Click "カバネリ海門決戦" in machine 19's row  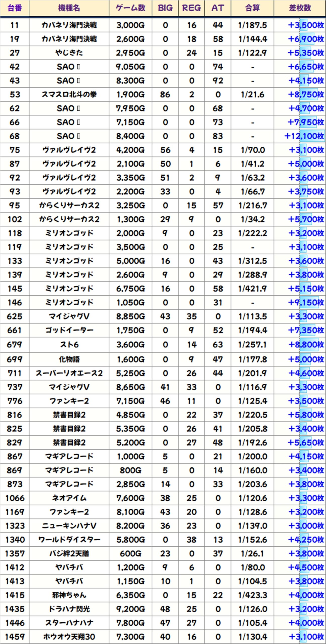(x=69, y=39)
